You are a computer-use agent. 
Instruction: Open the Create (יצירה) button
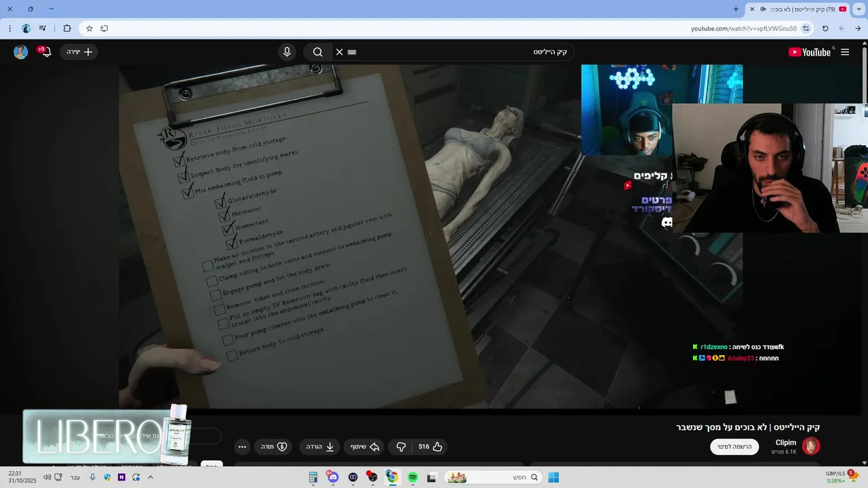(79, 52)
